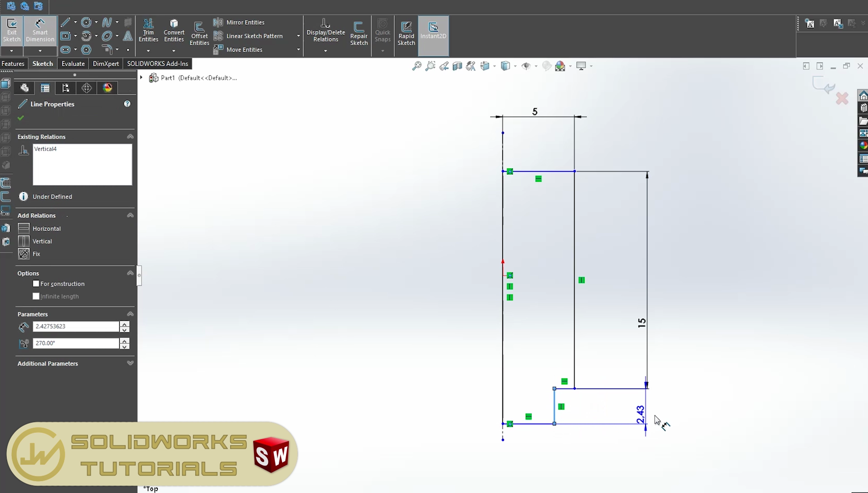Edit the angle parameter input field
868x493 pixels.
(x=75, y=343)
